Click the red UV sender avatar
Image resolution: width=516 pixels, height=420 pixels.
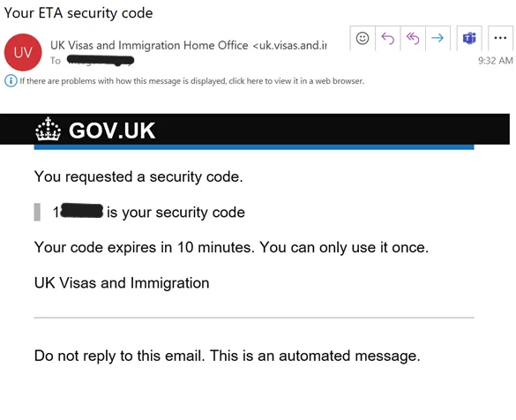point(23,52)
